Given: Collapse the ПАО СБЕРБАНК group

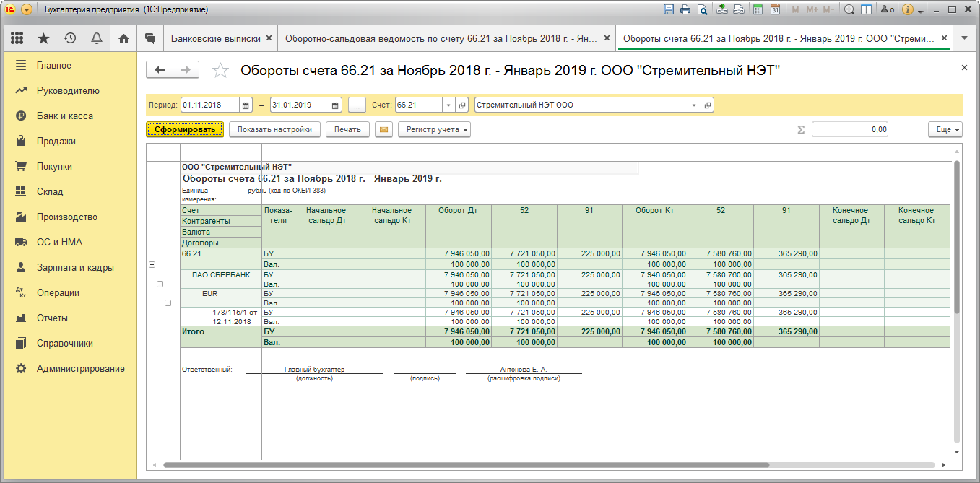Looking at the screenshot, I should coord(160,284).
